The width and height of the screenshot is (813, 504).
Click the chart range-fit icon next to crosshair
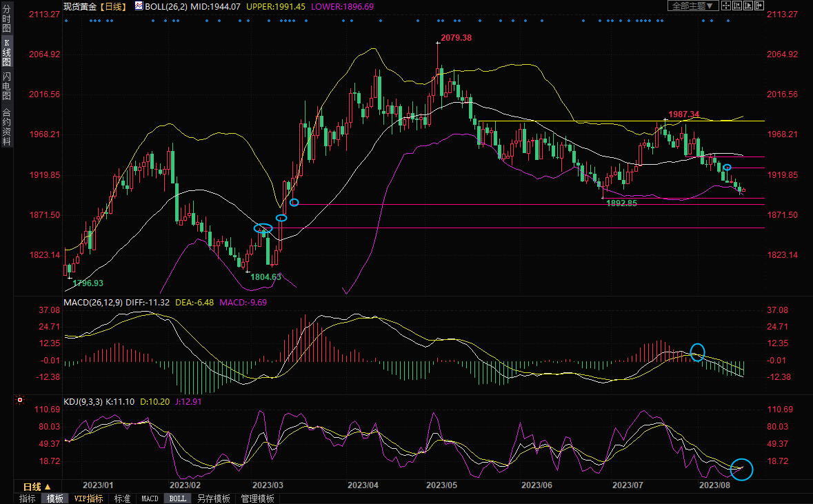coord(737,6)
